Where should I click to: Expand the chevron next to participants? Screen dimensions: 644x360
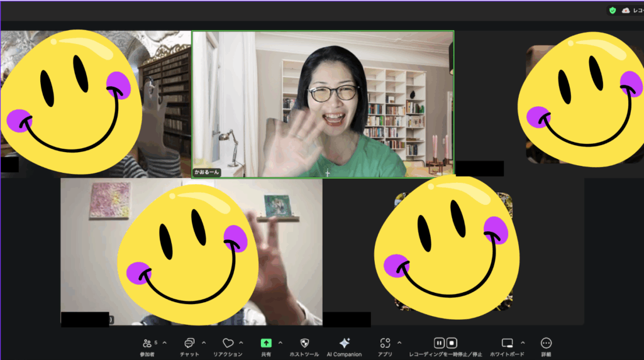pos(165,343)
